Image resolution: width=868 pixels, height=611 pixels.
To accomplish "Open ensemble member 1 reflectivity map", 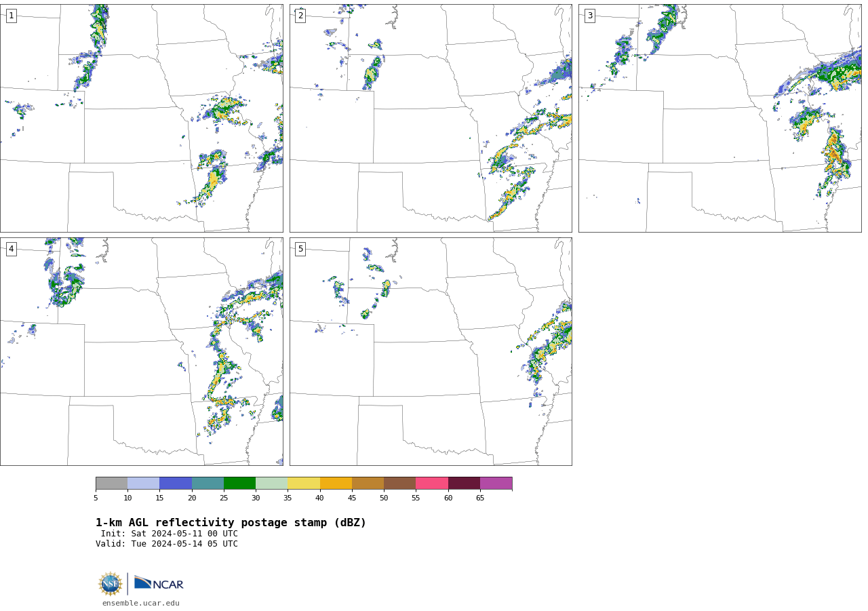I will click(x=142, y=118).
